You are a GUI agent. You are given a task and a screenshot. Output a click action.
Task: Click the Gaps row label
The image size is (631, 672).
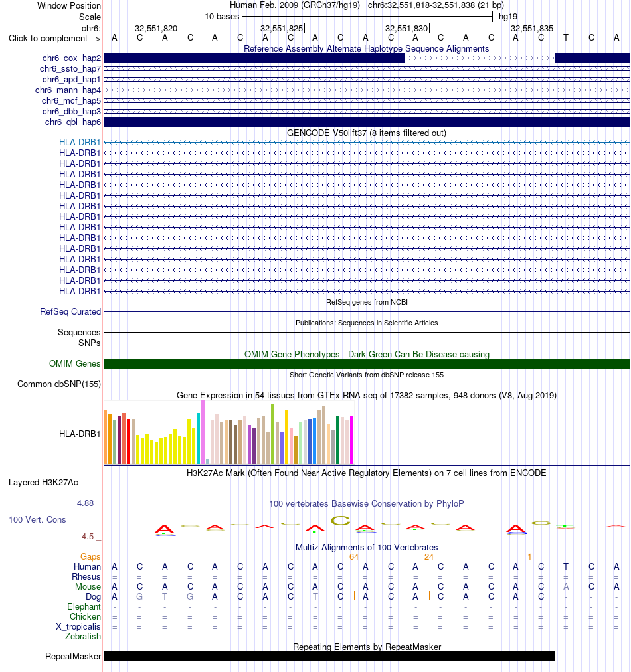click(x=90, y=556)
